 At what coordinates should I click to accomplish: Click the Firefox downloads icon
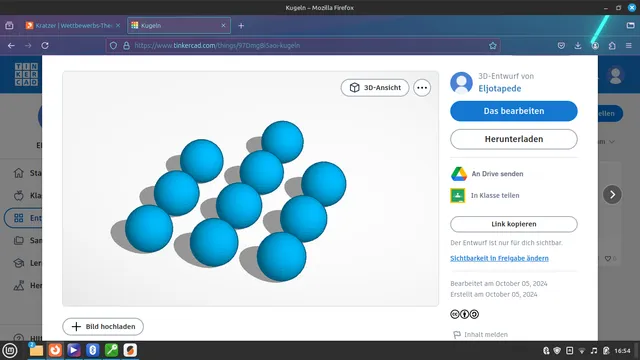point(578,46)
